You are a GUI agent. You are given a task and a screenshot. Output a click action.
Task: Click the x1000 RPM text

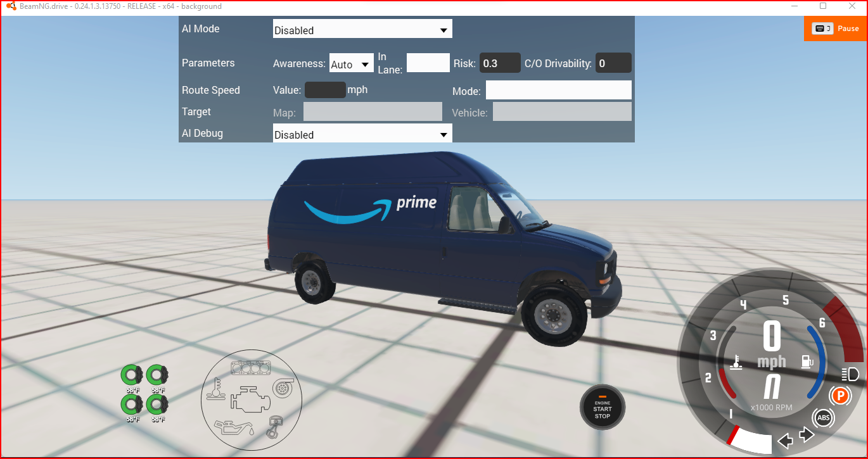click(x=771, y=407)
